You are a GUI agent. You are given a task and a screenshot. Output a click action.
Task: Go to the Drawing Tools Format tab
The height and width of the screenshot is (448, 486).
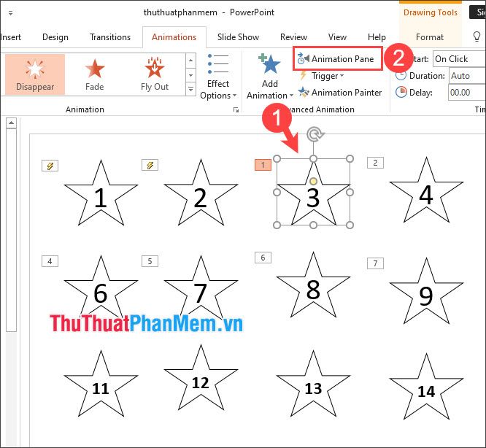(430, 37)
